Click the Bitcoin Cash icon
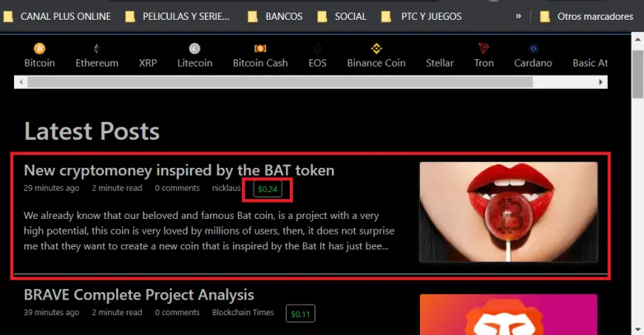The image size is (644, 335). point(260,49)
